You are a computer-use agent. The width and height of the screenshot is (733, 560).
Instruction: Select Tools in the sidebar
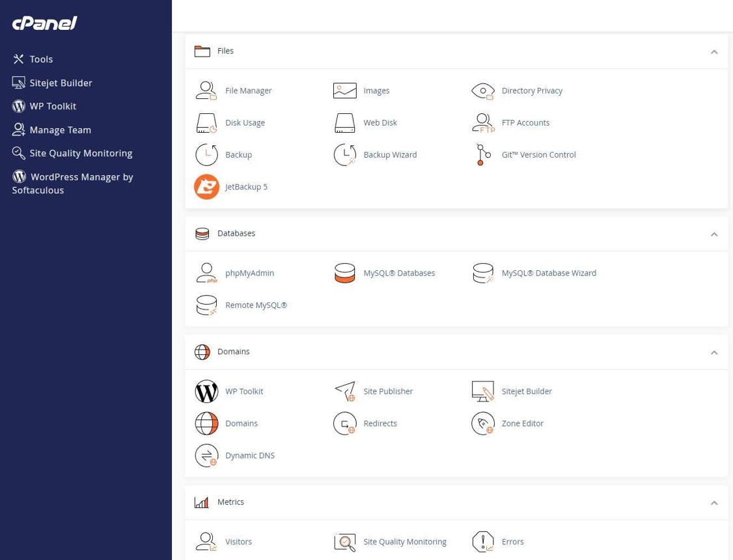33,59
